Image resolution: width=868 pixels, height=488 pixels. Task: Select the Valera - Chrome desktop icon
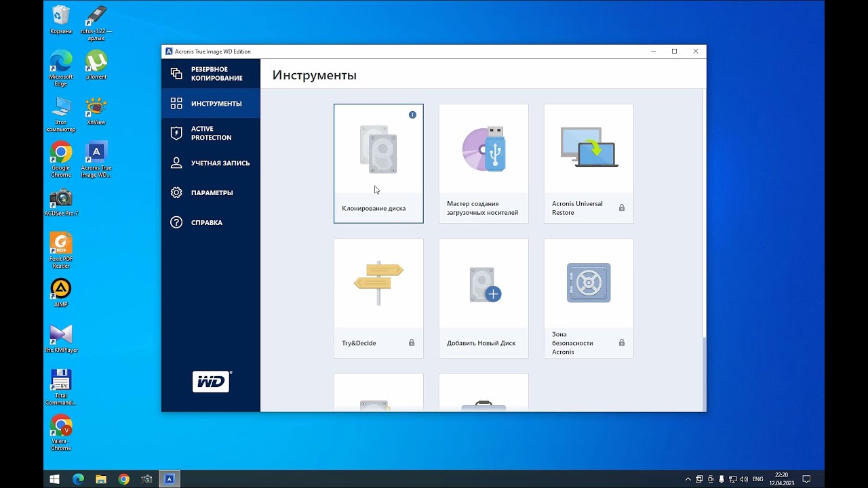click(x=60, y=432)
